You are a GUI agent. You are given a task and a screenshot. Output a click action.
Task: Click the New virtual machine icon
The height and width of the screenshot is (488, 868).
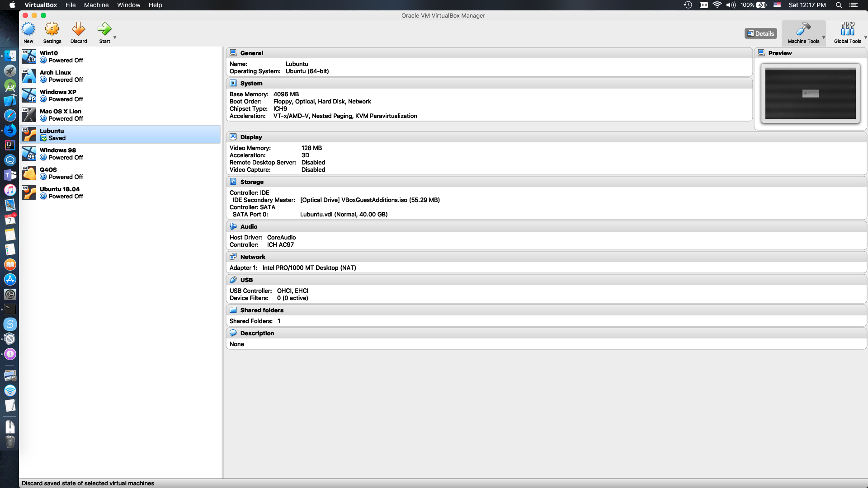[x=28, y=29]
